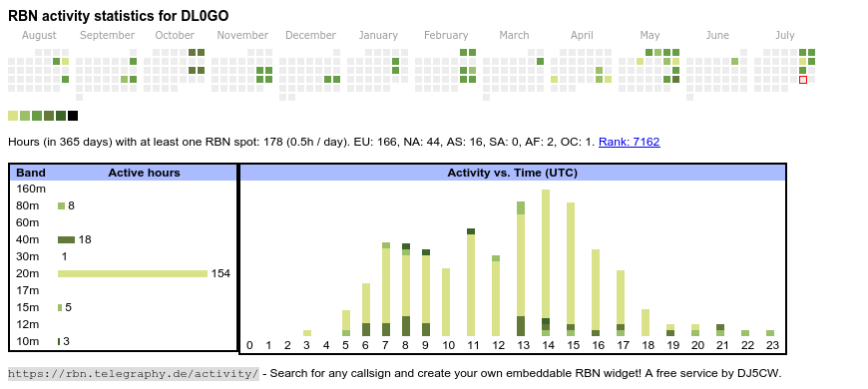Click the 20m band bar showing 154
This screenshot has height=389, width=868.
pos(133,273)
